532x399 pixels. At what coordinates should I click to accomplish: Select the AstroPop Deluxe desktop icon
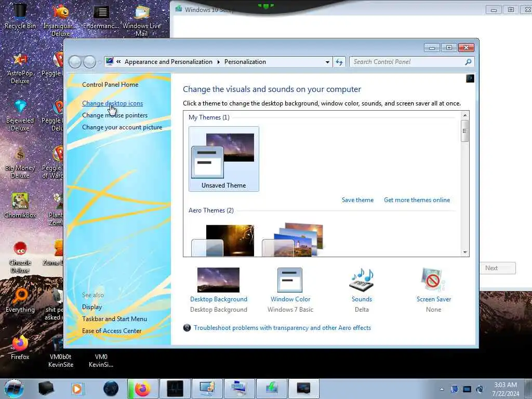(20, 68)
